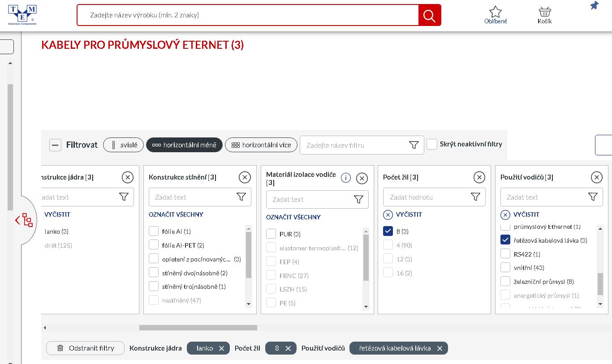Collapse the Filtrovat section with minus button
The image size is (612, 364).
pos(55,145)
